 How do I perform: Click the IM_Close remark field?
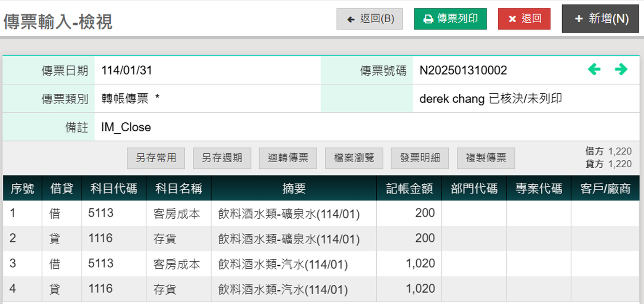126,127
